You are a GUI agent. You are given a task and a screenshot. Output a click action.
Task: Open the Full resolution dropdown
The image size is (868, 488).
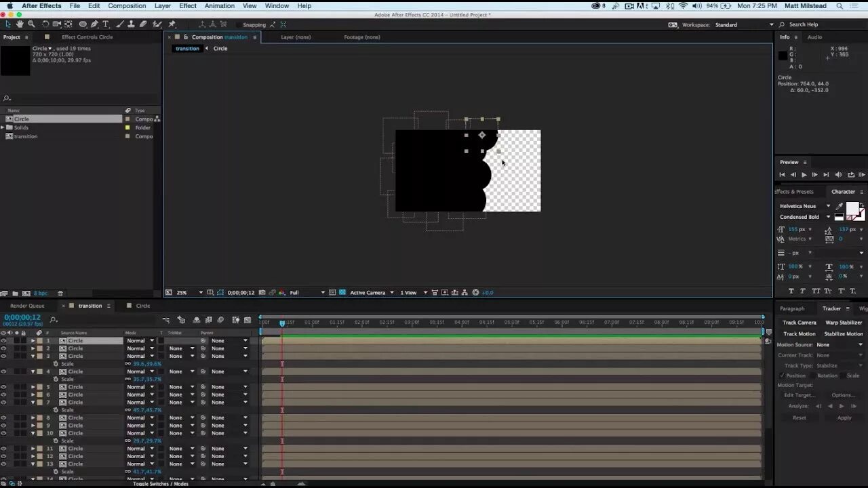307,292
